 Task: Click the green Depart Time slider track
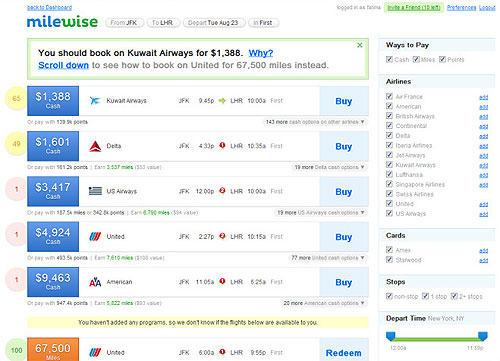click(x=437, y=339)
